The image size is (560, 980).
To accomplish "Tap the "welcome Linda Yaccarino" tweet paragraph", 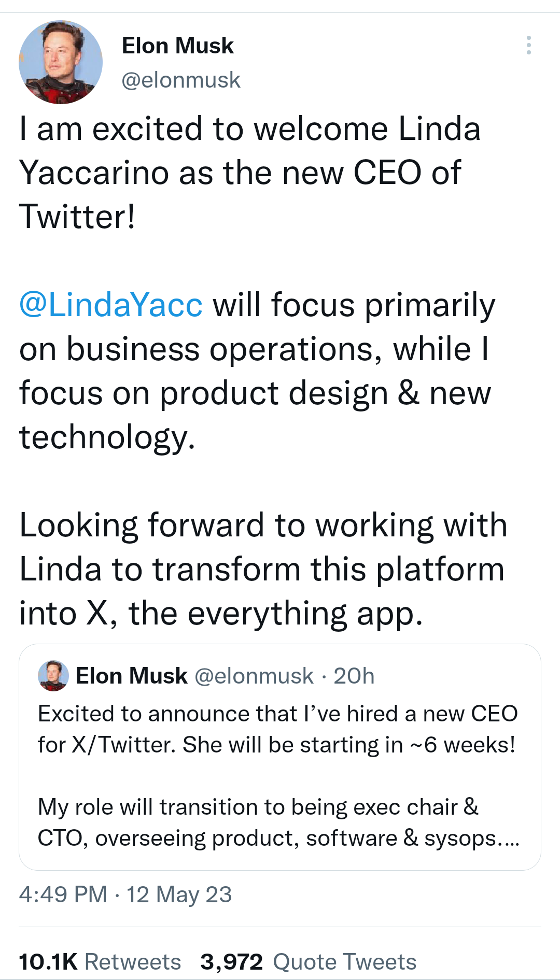I will (x=249, y=172).
